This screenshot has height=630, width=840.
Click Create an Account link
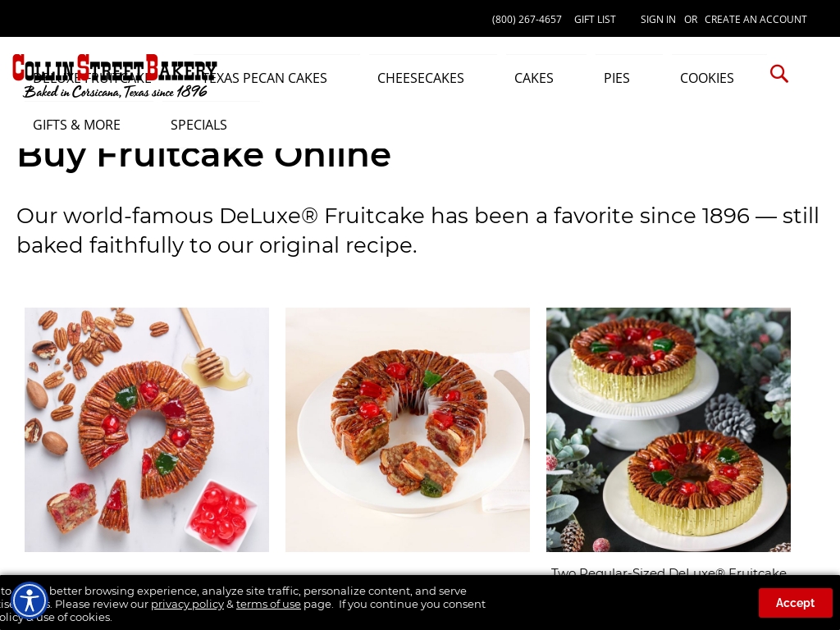point(756,20)
